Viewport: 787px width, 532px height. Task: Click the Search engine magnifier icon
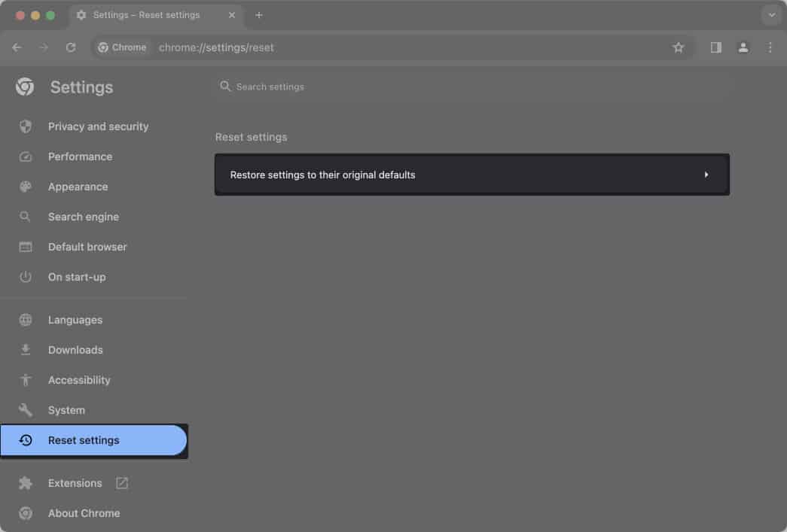point(25,217)
